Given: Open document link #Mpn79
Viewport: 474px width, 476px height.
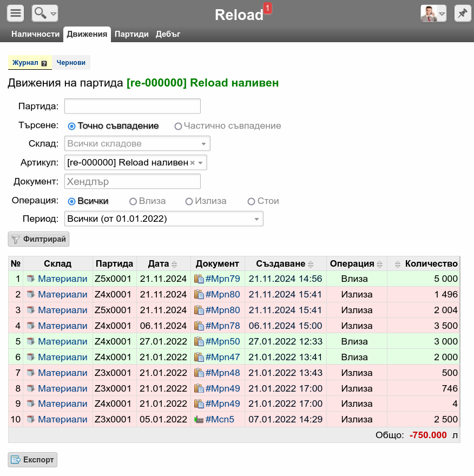Looking at the screenshot, I should point(222,279).
